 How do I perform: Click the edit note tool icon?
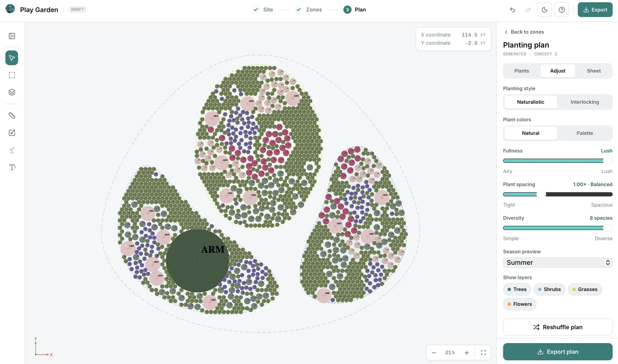pos(12,133)
